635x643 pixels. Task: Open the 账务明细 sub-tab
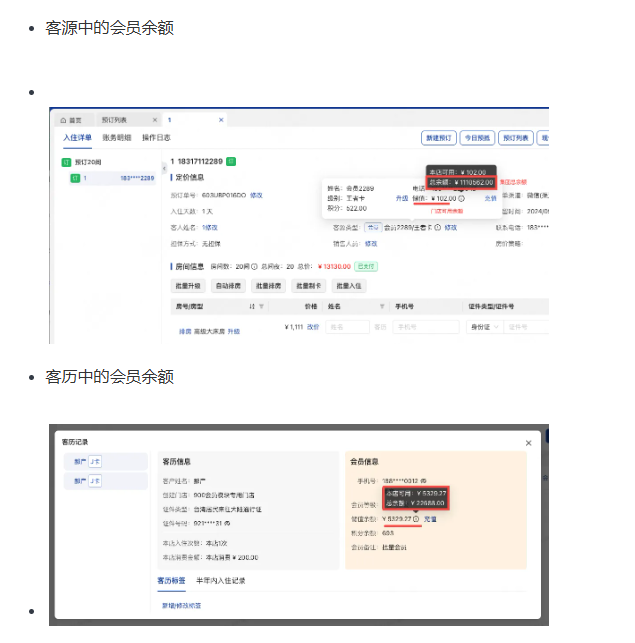point(116,138)
